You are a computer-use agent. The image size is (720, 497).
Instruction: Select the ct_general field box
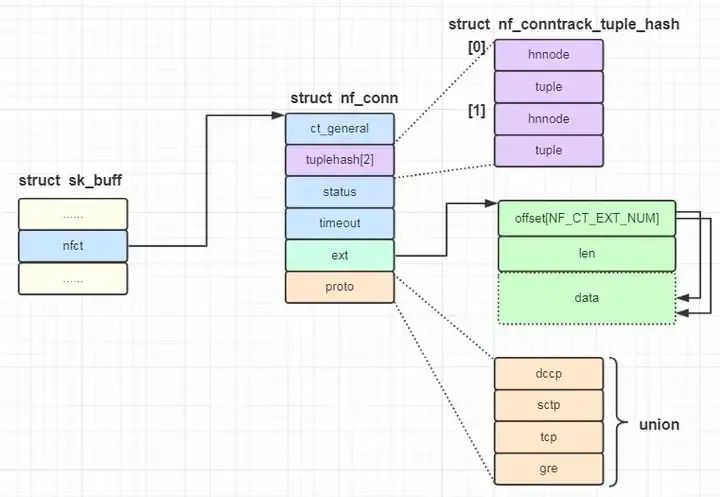coord(339,128)
